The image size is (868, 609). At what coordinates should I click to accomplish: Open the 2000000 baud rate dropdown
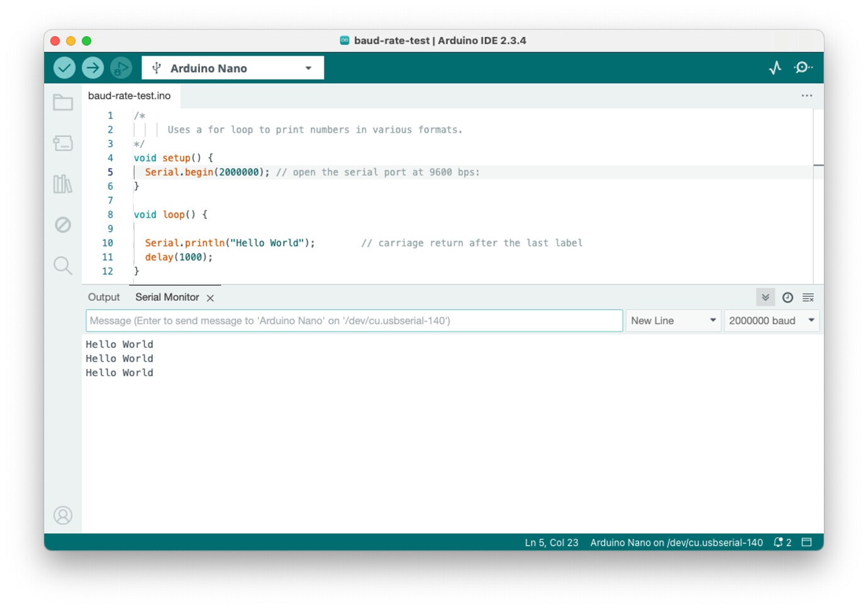click(771, 320)
